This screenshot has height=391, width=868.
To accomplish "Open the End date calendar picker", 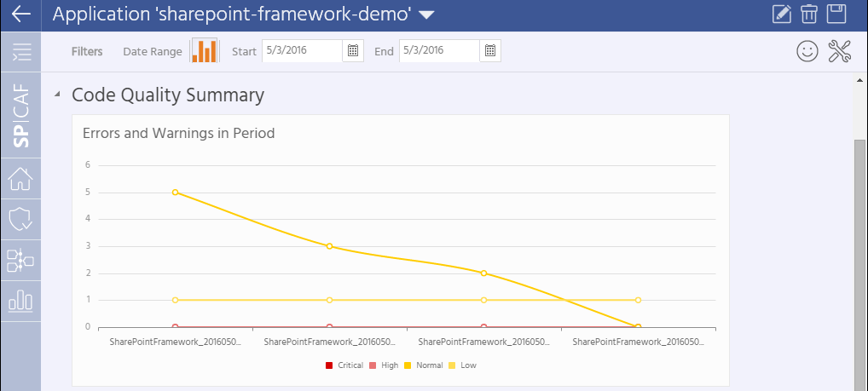I will coord(490,51).
